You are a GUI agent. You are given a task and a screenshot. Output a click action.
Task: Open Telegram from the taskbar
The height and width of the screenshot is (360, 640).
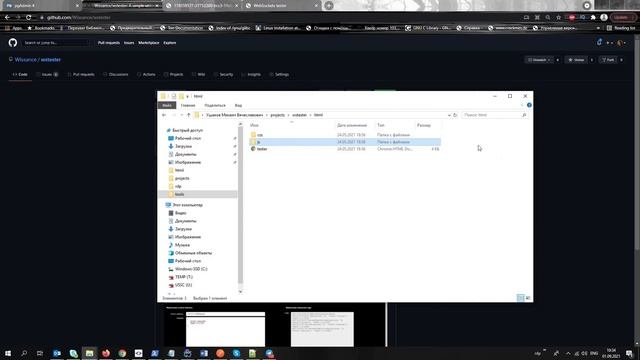(x=269, y=353)
